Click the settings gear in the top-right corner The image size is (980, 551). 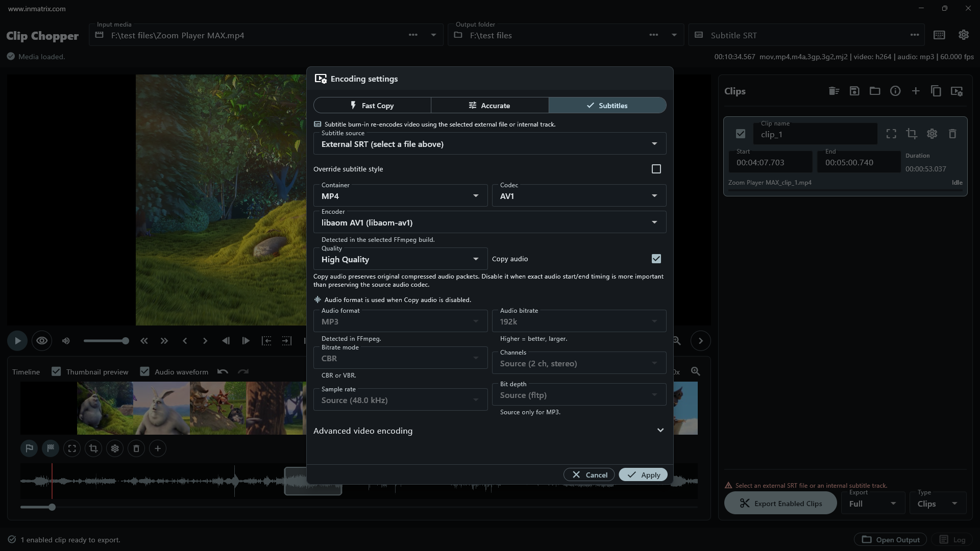click(x=964, y=35)
